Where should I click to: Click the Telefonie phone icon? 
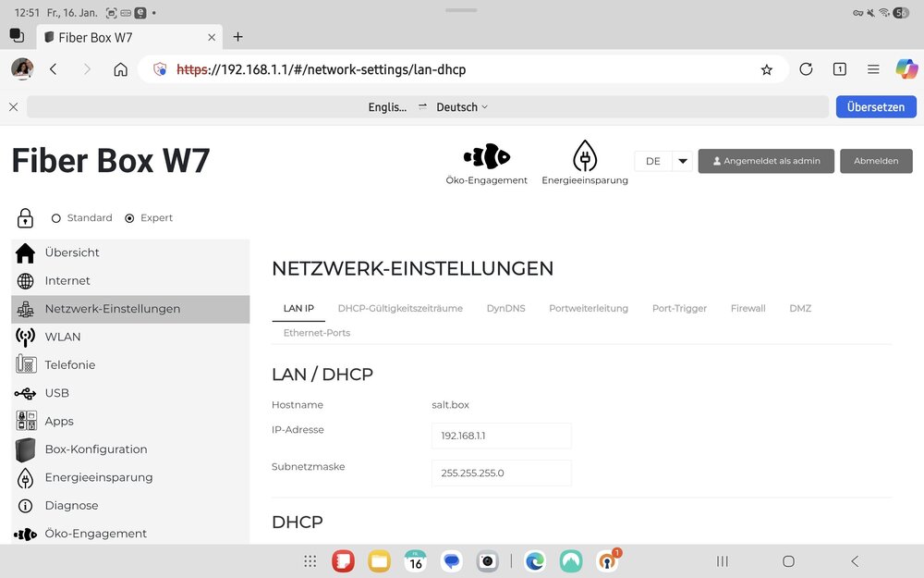[26, 364]
